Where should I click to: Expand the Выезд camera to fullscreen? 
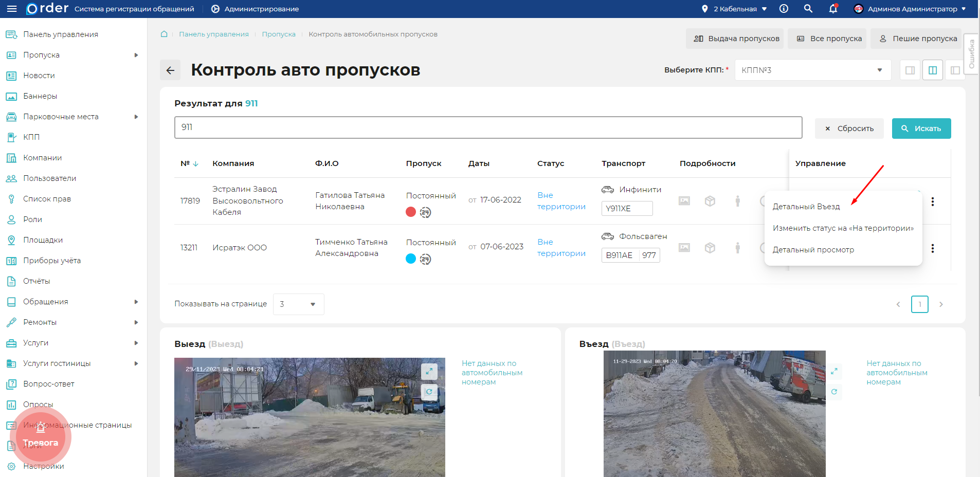pyautogui.click(x=430, y=371)
